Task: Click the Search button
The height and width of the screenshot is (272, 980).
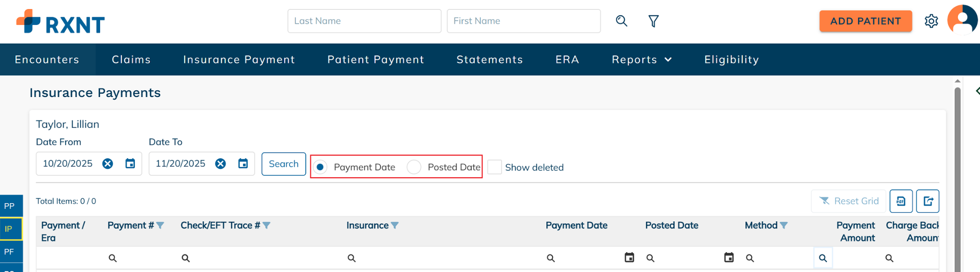Action: click(283, 164)
